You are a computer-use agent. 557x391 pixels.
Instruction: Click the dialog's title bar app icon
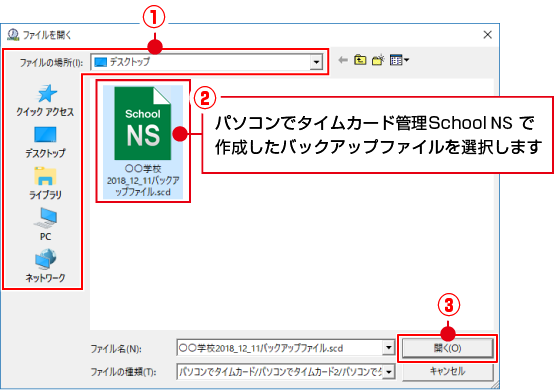pyautogui.click(x=13, y=35)
